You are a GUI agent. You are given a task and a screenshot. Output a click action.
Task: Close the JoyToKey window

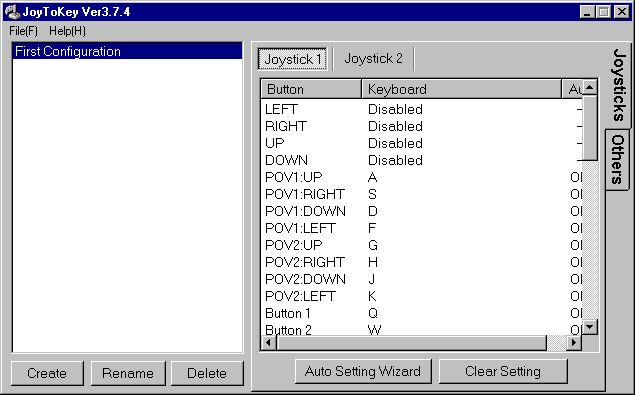click(622, 12)
